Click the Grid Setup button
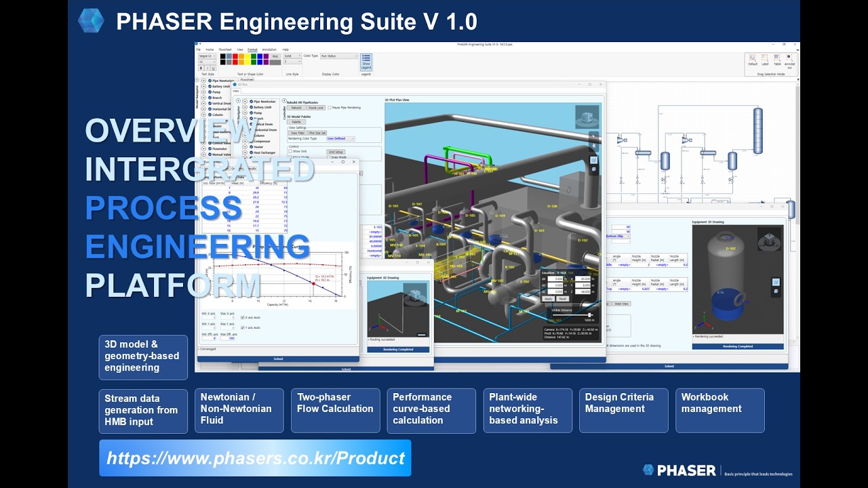 click(x=336, y=152)
